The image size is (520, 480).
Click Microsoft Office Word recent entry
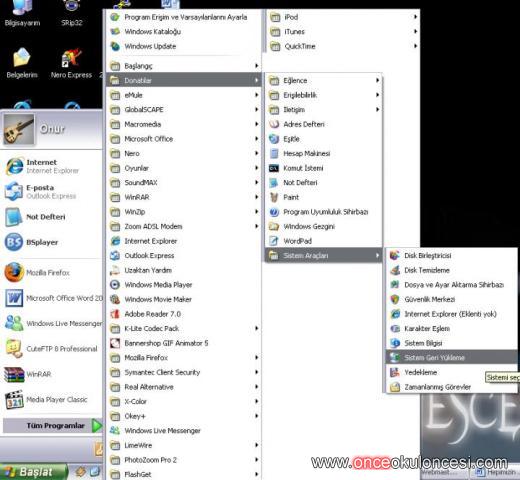click(x=52, y=298)
